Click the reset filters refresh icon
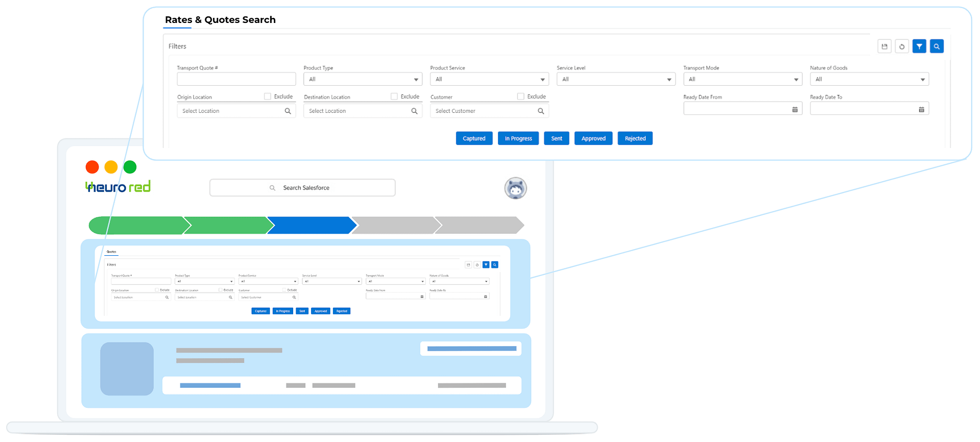The image size is (980, 442). pos(902,46)
